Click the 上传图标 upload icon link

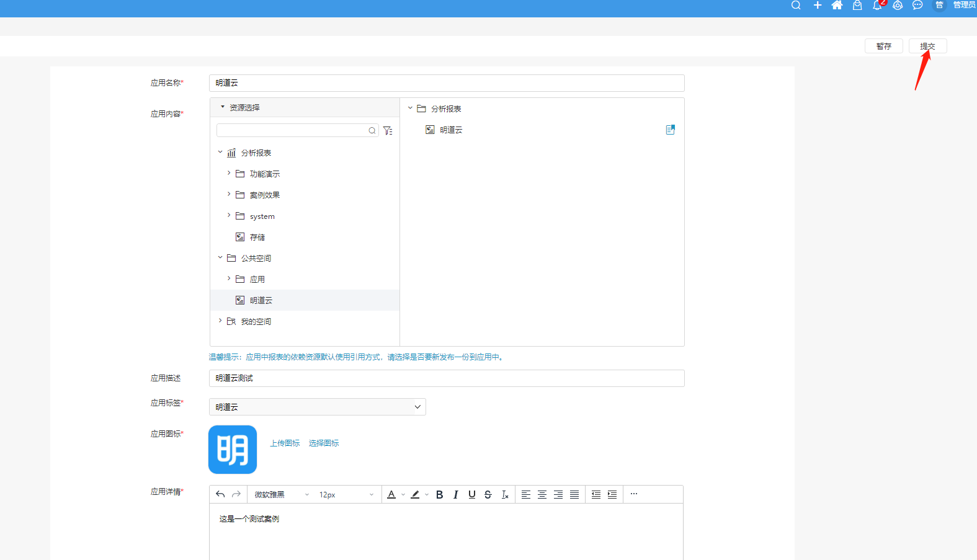pos(285,443)
